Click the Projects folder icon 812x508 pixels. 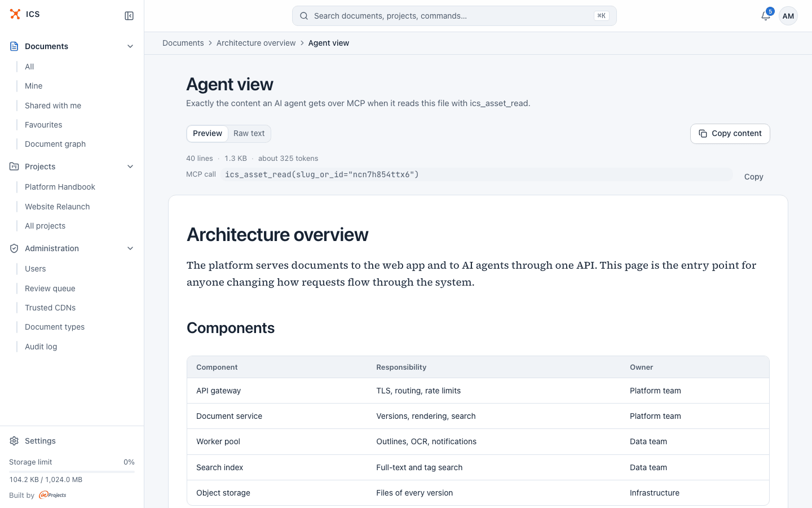coord(14,167)
